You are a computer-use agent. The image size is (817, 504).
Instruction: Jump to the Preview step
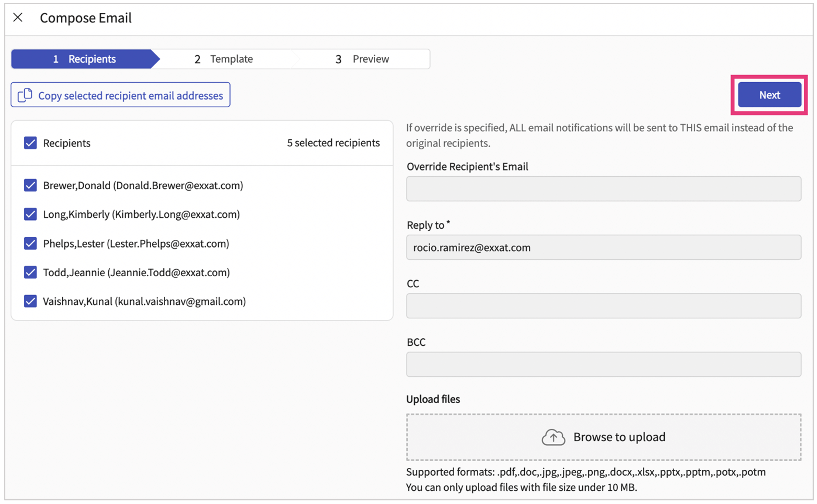pos(362,59)
